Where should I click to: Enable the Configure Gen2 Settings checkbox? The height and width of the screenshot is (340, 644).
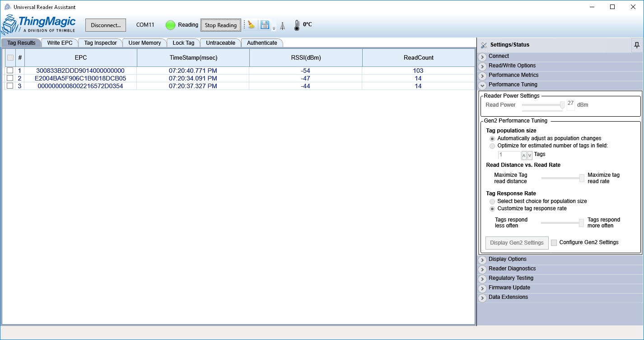pyautogui.click(x=554, y=243)
